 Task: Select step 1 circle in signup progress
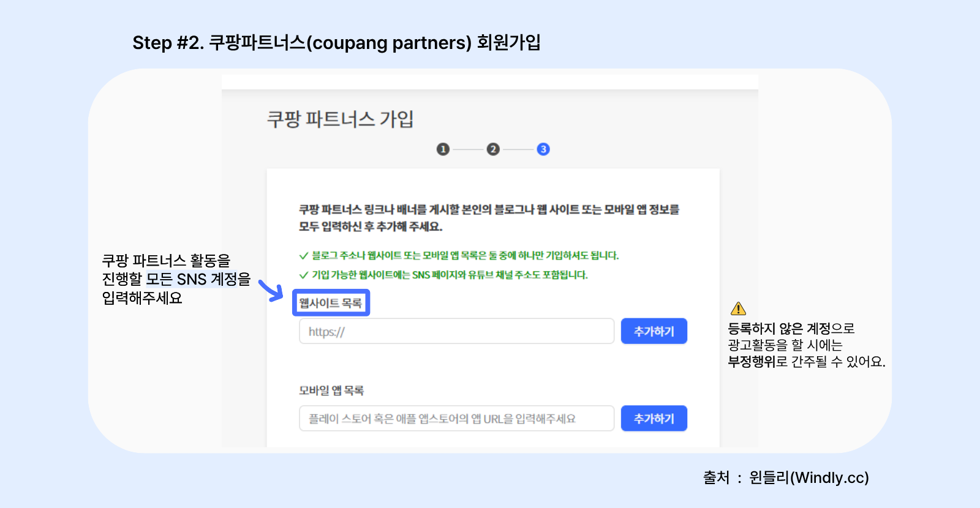(x=443, y=149)
